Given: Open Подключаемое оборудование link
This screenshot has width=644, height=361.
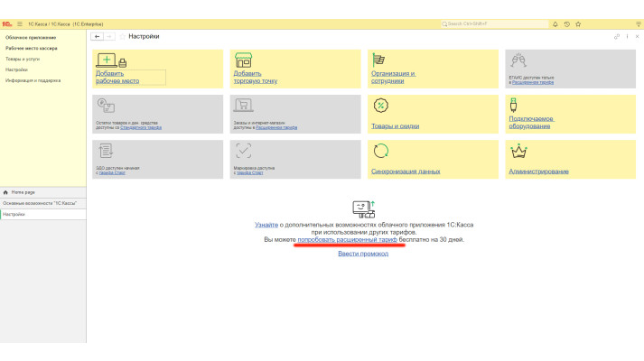Looking at the screenshot, I should 531,122.
